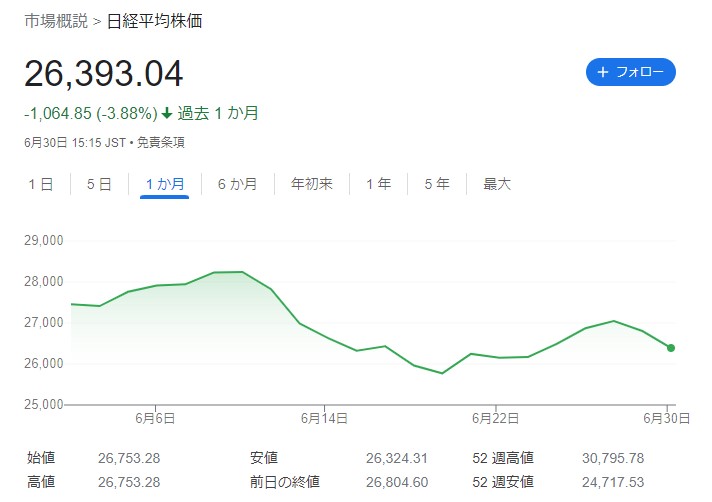Switch to the 1年 range tab

379,184
